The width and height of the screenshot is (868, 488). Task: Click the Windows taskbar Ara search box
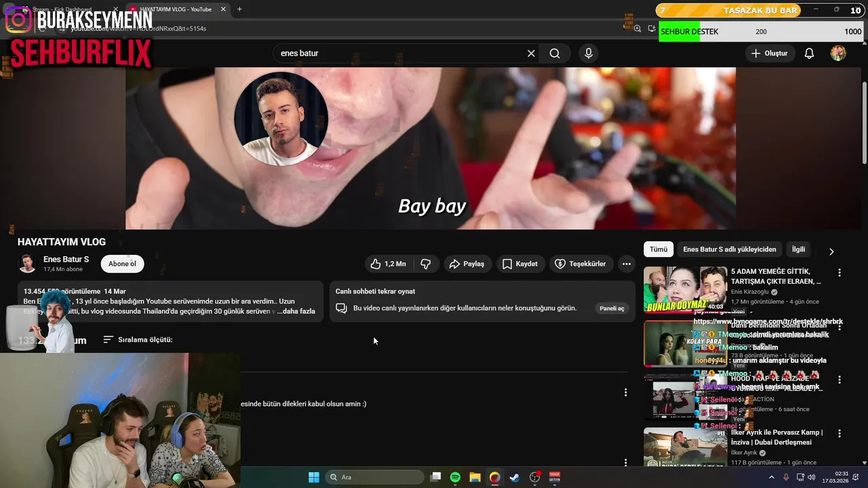point(374,477)
